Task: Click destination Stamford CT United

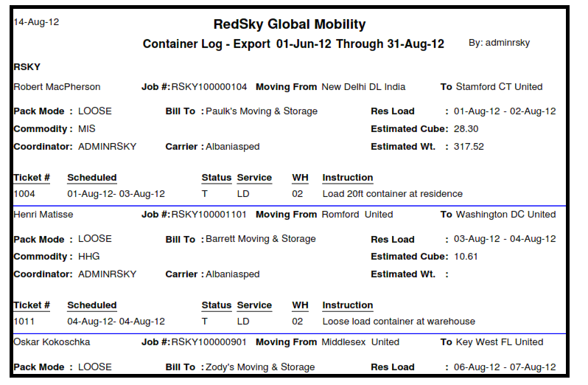Action: coord(499,87)
